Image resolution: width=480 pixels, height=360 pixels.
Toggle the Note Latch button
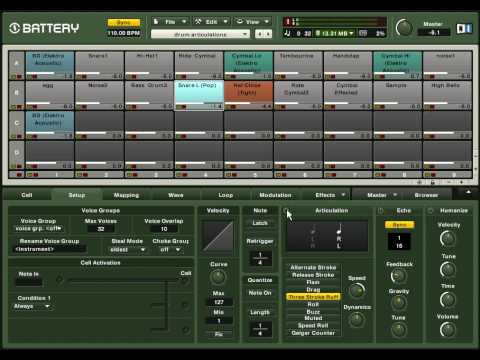(260, 223)
